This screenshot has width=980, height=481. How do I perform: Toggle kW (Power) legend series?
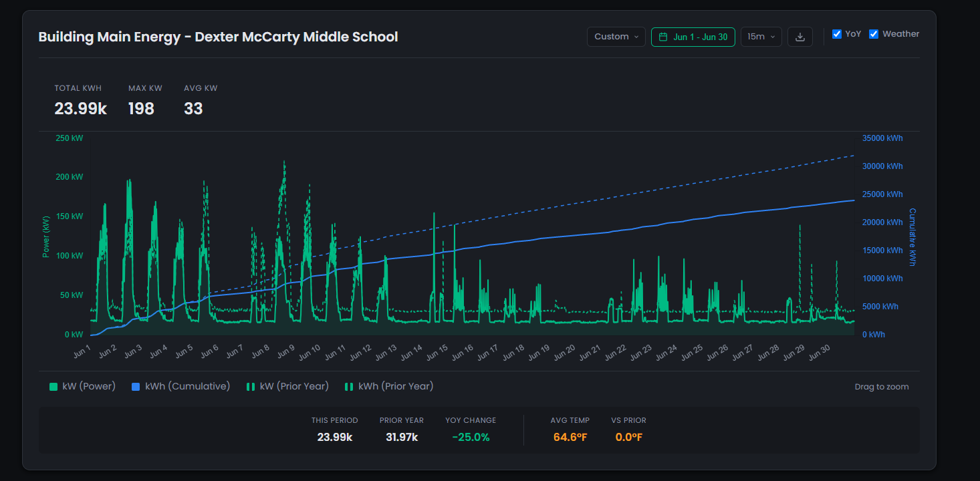82,386
